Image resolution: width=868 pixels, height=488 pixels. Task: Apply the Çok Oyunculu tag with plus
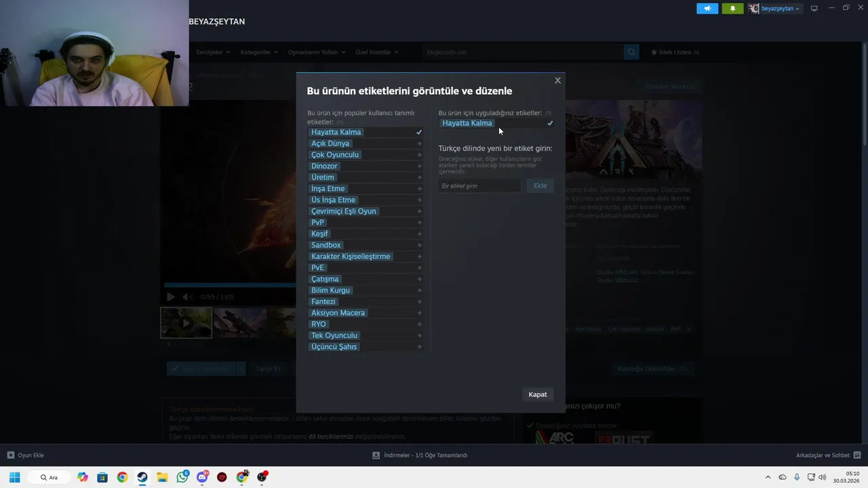[420, 155]
